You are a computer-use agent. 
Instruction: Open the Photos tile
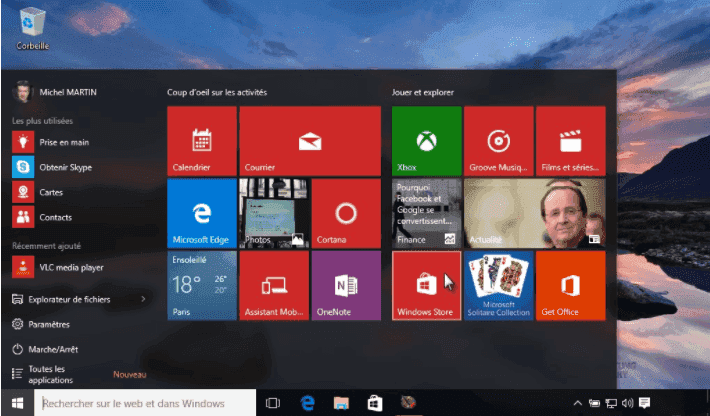pyautogui.click(x=274, y=213)
